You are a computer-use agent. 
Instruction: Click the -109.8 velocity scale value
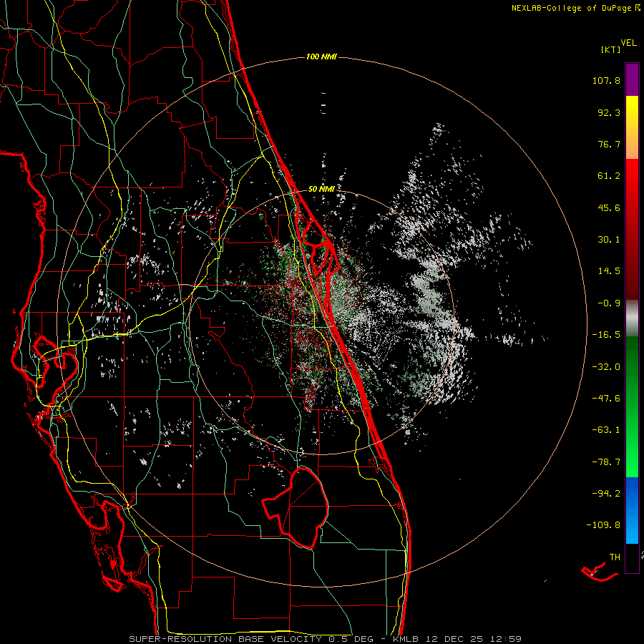(x=603, y=525)
